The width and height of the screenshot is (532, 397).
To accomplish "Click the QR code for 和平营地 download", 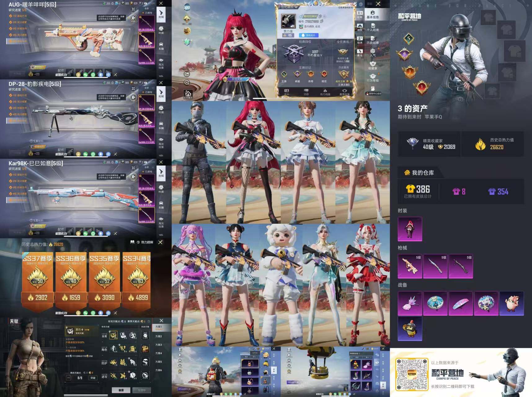I will coord(411,374).
